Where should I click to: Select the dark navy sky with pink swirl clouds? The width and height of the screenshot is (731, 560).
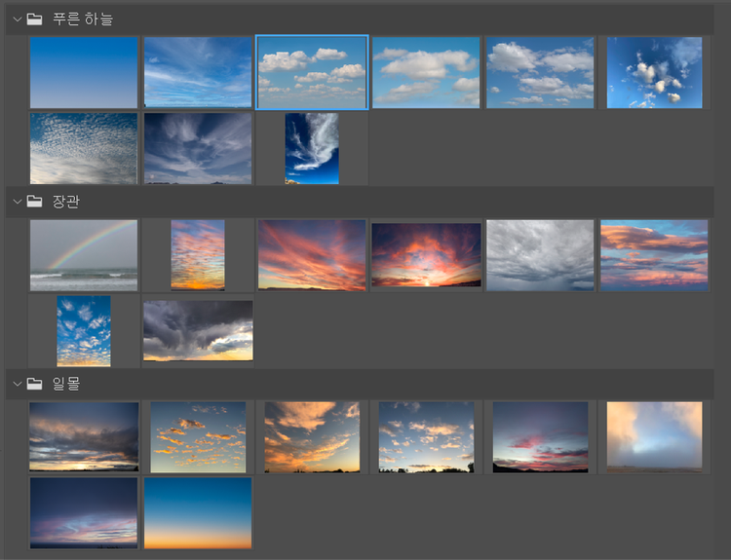pyautogui.click(x=84, y=513)
